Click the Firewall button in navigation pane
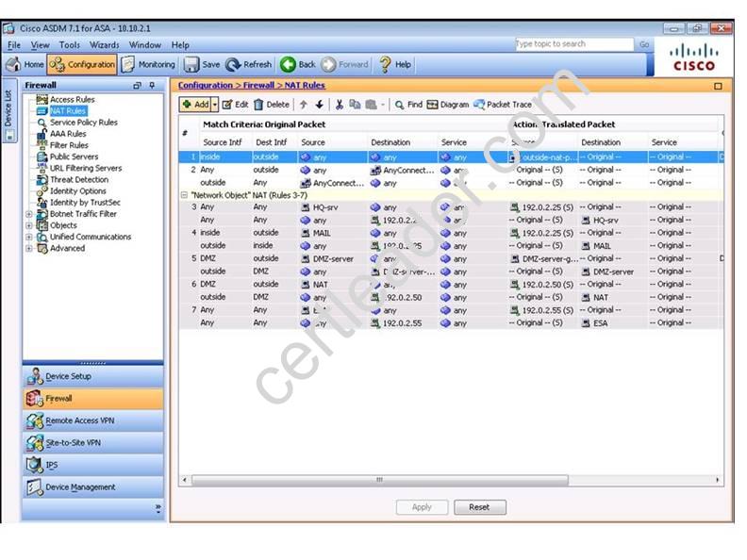 (x=92, y=399)
